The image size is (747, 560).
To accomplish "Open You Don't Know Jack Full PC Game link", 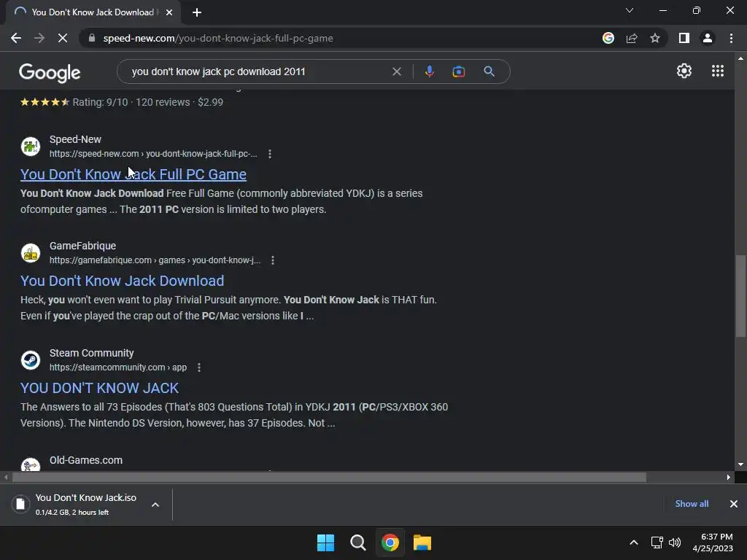I will pyautogui.click(x=133, y=174).
